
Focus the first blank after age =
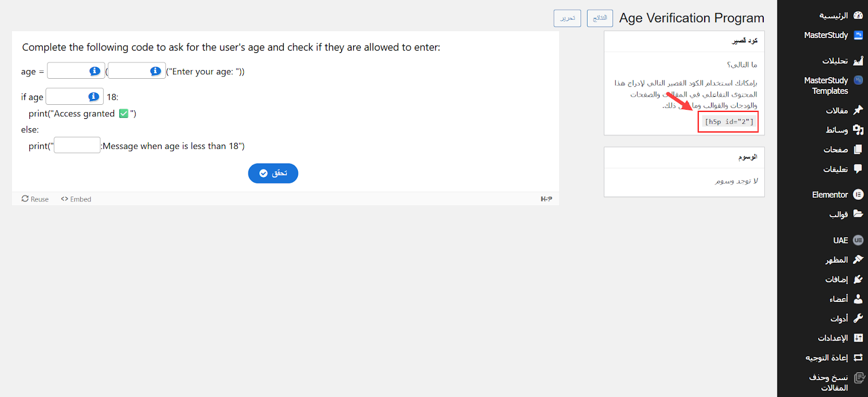tap(76, 71)
